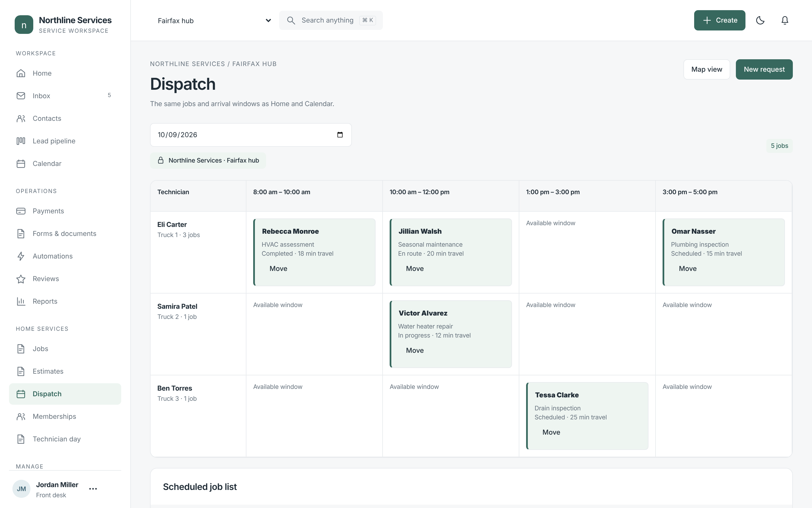Click Ben Torres's 3:00 pm Available window
Image resolution: width=812 pixels, height=508 pixels.
click(687, 387)
